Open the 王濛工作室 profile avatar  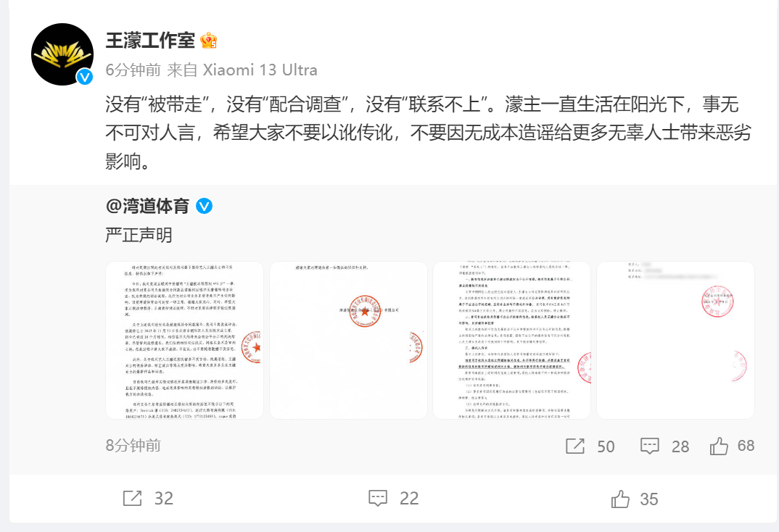[62, 54]
